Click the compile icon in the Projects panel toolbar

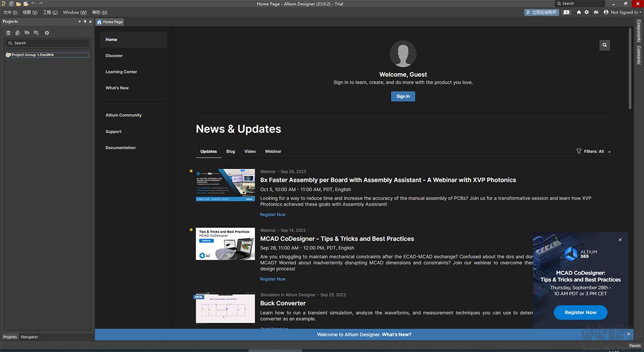click(x=27, y=33)
